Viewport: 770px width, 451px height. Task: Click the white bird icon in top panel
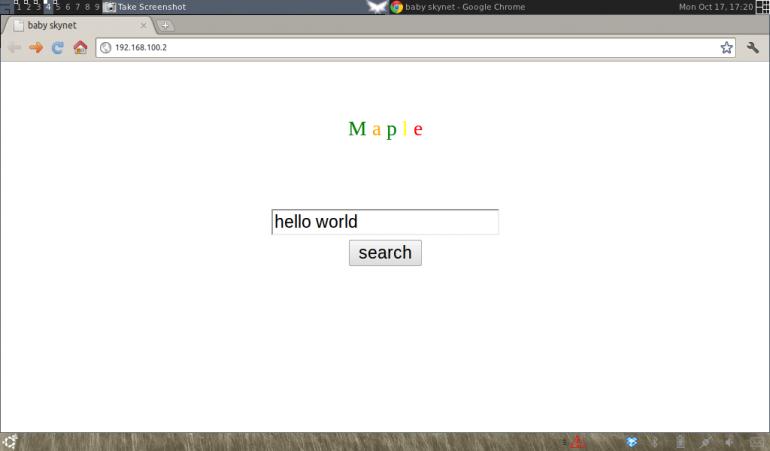[x=376, y=7]
